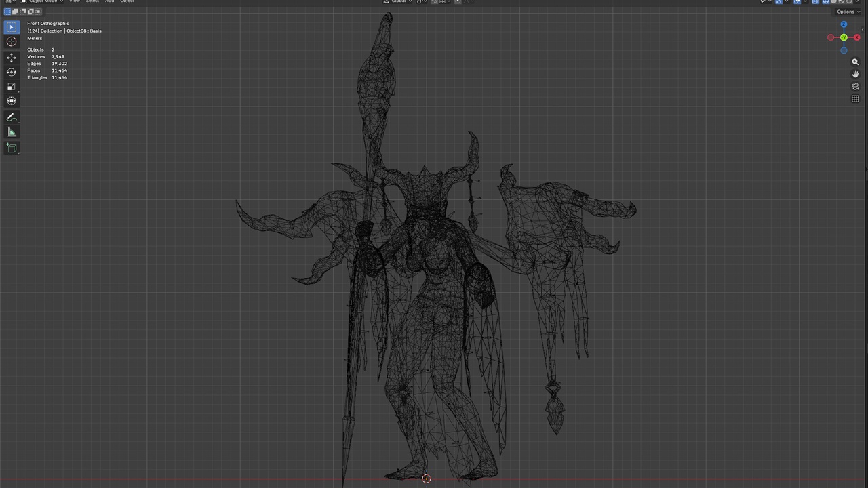Select the Add Cube tool
Screen dimensions: 868x488
(12, 148)
